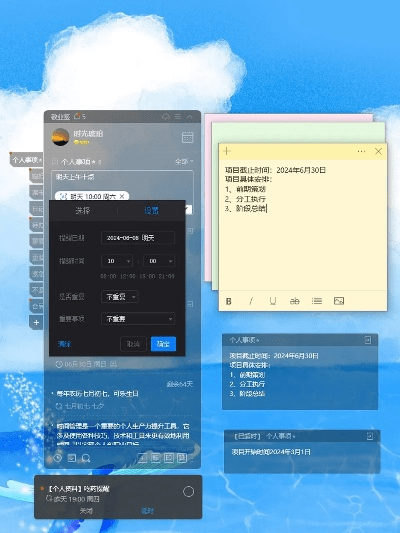Open the completed checkmark icon in bottom bar
Viewport: 400px width, 533px height.
[72, 458]
